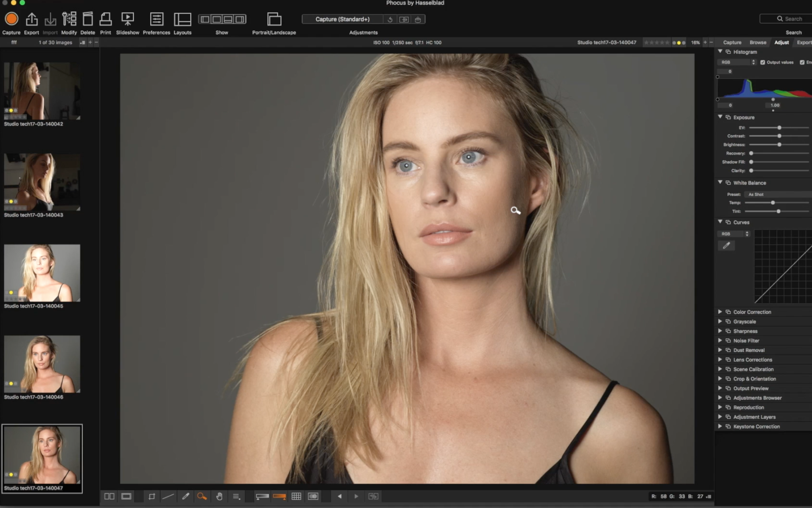The width and height of the screenshot is (812, 508).
Task: Open the Slideshow tool
Action: (x=127, y=19)
